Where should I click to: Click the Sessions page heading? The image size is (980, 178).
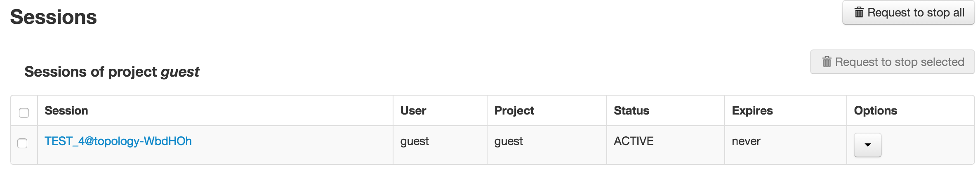pos(54,17)
